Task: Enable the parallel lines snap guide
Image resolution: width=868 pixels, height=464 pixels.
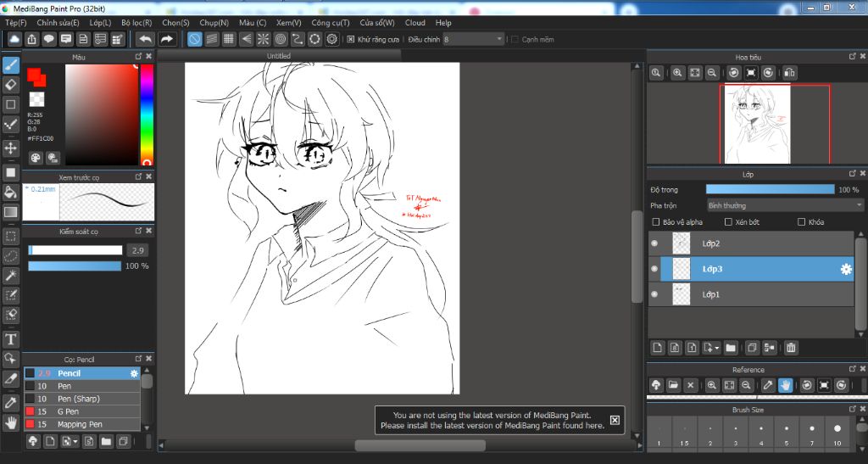Action: (x=211, y=39)
